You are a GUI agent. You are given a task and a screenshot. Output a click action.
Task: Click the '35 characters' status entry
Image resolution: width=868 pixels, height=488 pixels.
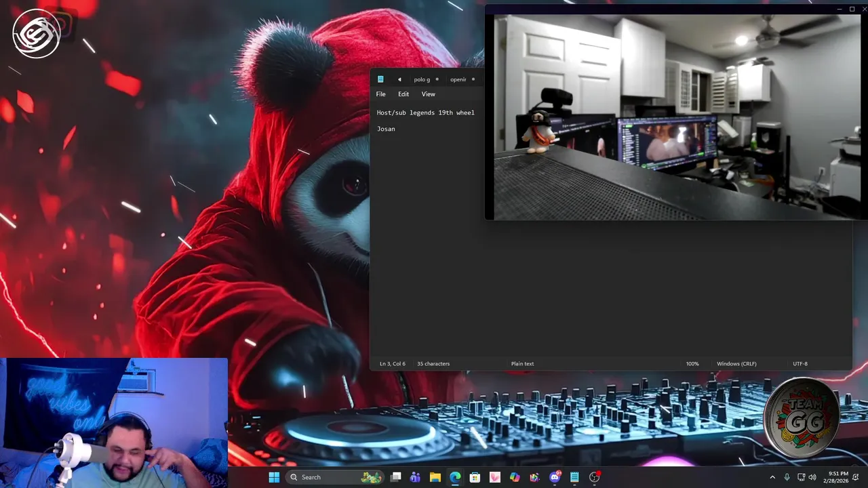coord(433,364)
